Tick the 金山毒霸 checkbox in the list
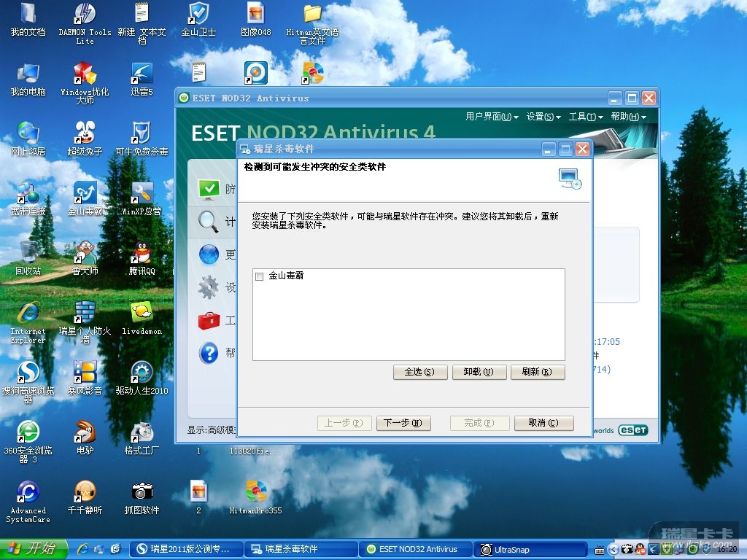The width and height of the screenshot is (747, 560). tap(259, 276)
